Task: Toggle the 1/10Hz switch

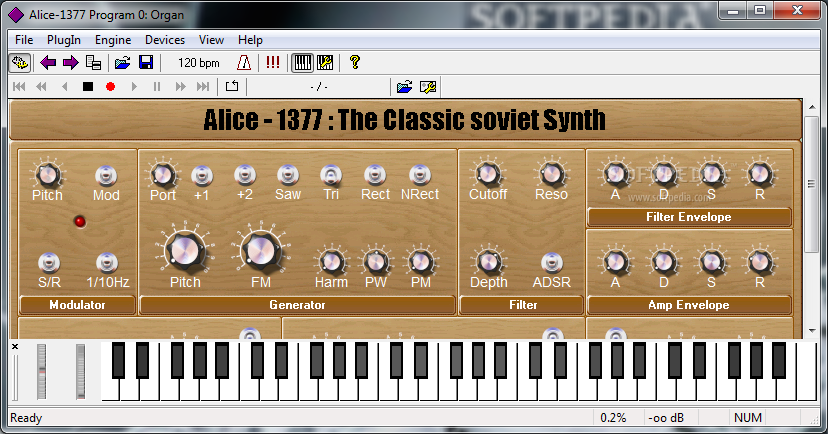Action: 107,262
